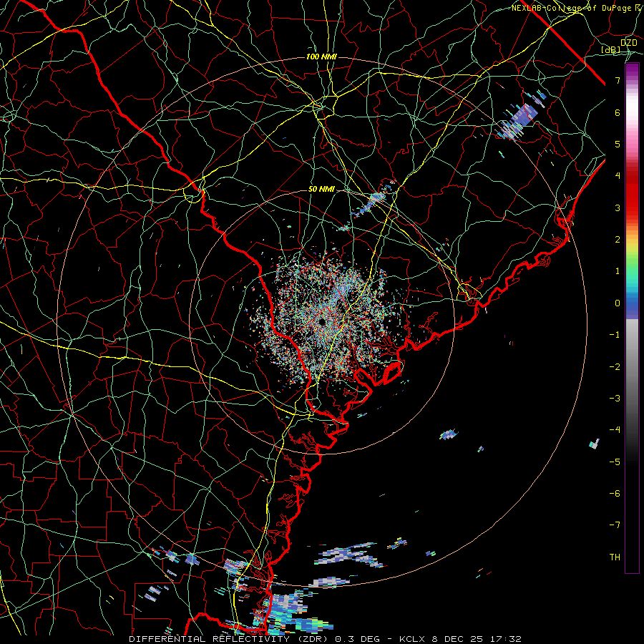Click the 3 value on the color scale

pos(618,208)
